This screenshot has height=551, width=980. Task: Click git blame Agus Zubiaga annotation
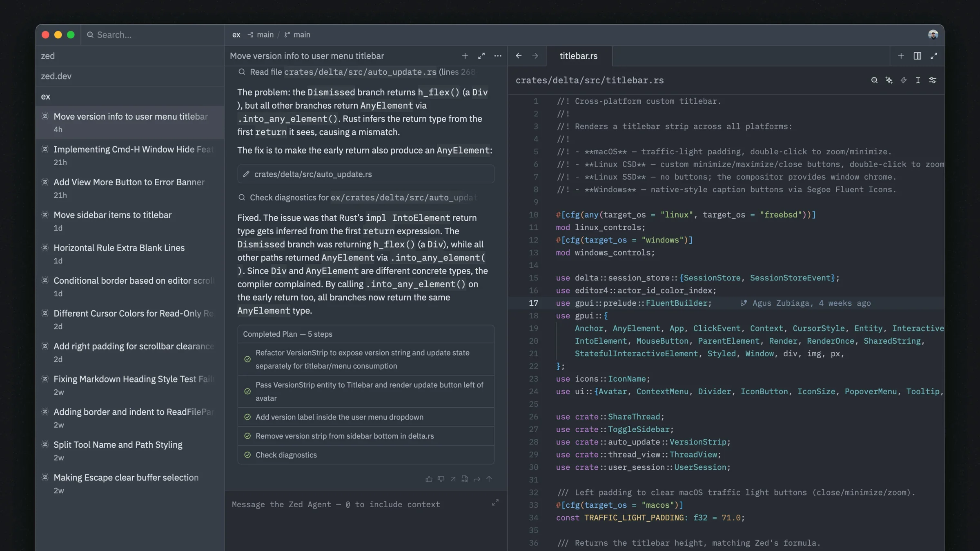click(806, 303)
